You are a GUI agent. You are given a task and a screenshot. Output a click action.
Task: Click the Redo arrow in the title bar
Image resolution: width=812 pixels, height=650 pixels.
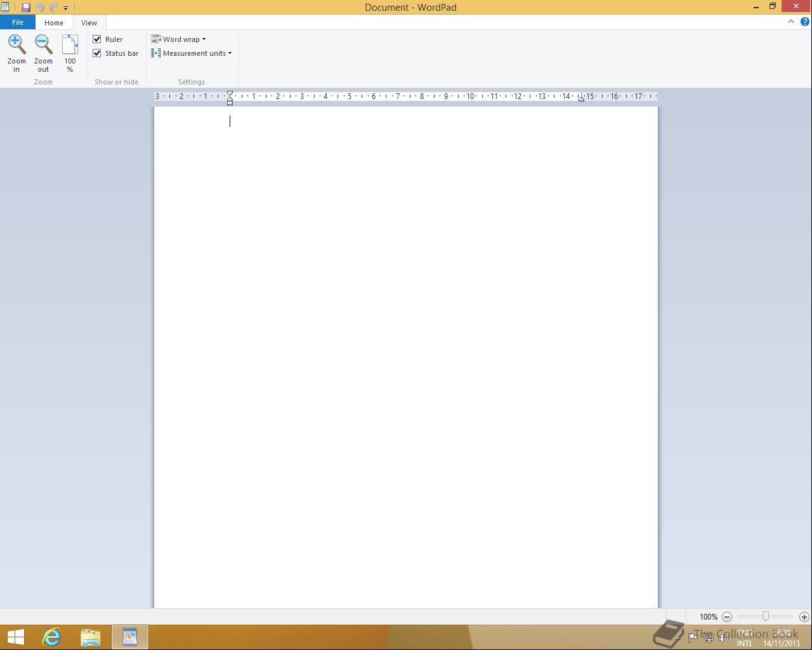click(53, 8)
